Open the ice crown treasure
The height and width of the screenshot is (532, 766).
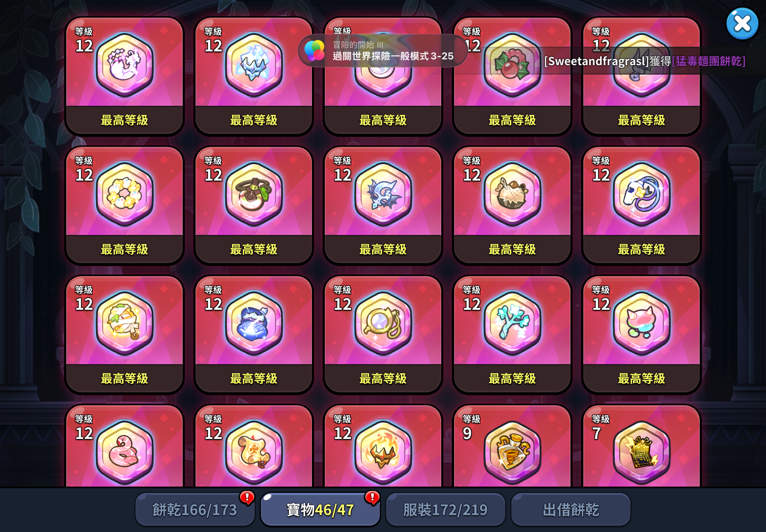click(x=254, y=65)
